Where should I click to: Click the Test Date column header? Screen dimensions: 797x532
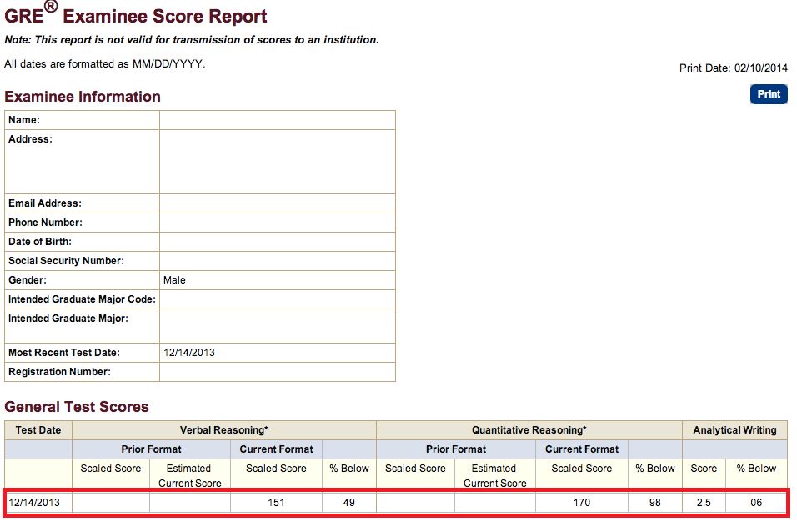pos(38,430)
